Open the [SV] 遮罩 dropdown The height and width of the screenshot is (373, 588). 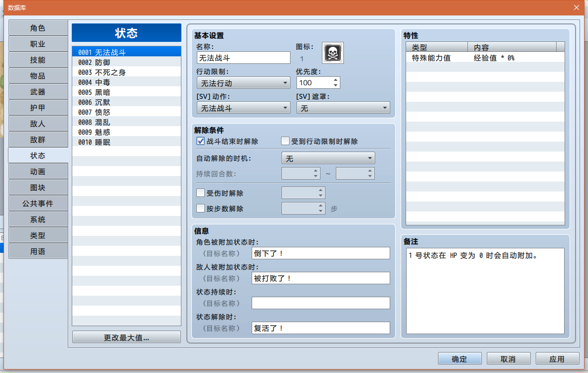click(343, 108)
